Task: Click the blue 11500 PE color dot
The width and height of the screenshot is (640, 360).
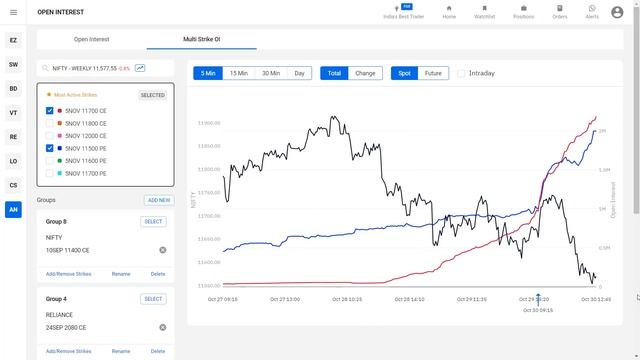Action: (x=60, y=148)
